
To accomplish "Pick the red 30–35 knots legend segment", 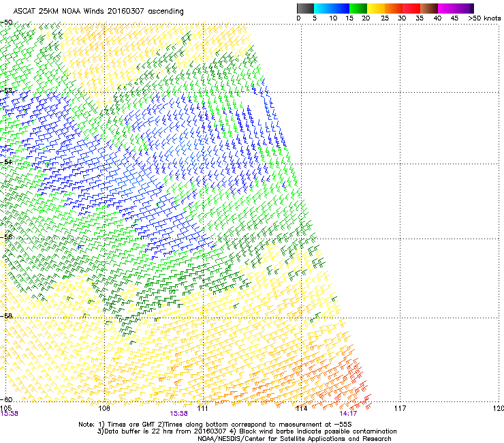I will tap(411, 8).
